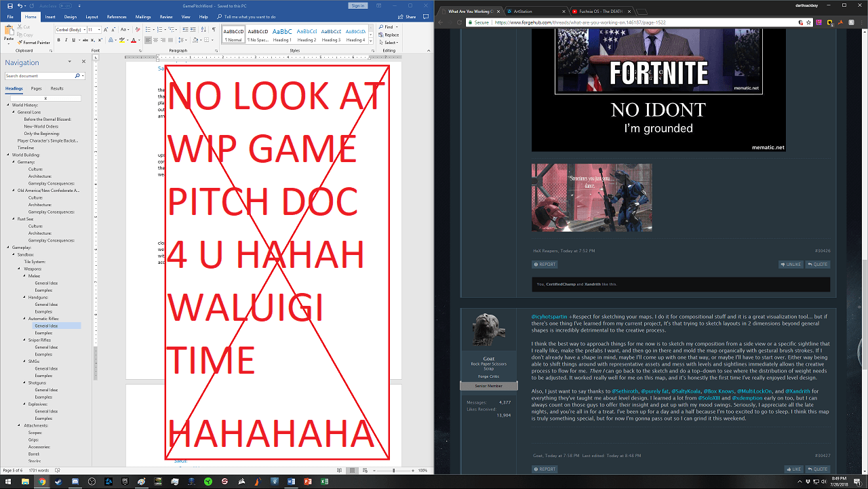The height and width of the screenshot is (489, 868).
Task: Switch to Read Mode view in status bar
Action: pyautogui.click(x=339, y=470)
